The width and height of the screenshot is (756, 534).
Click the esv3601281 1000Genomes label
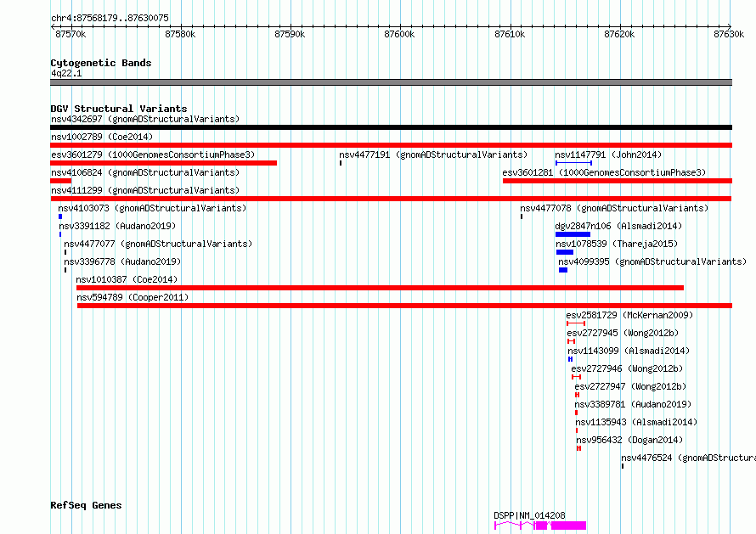pos(604,172)
